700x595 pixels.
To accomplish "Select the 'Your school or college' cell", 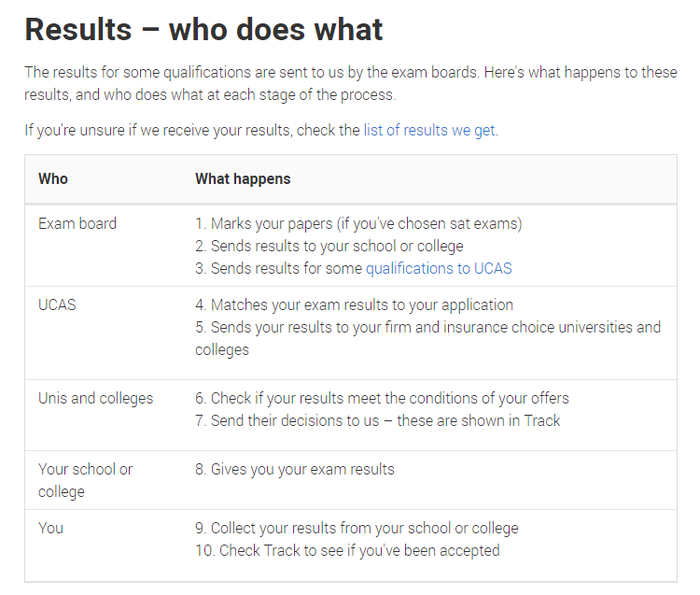I will tap(85, 481).
